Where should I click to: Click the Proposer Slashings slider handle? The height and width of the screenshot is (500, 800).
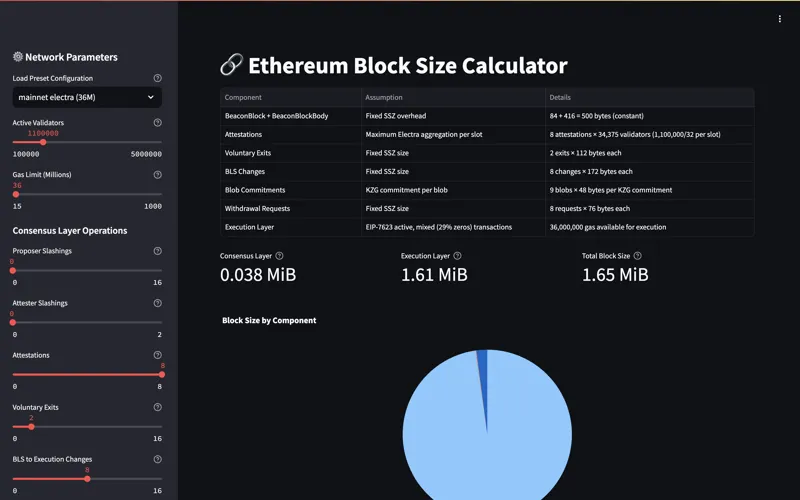pos(13,271)
